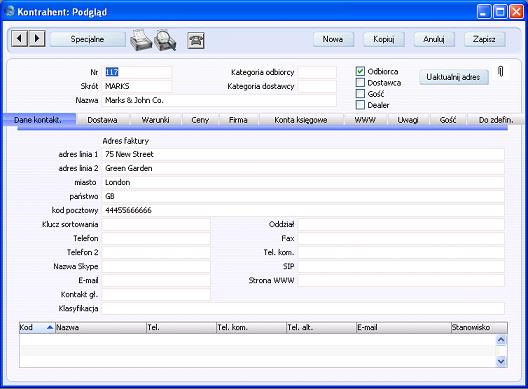
Task: Cancel changes with Anuluj
Action: click(434, 39)
